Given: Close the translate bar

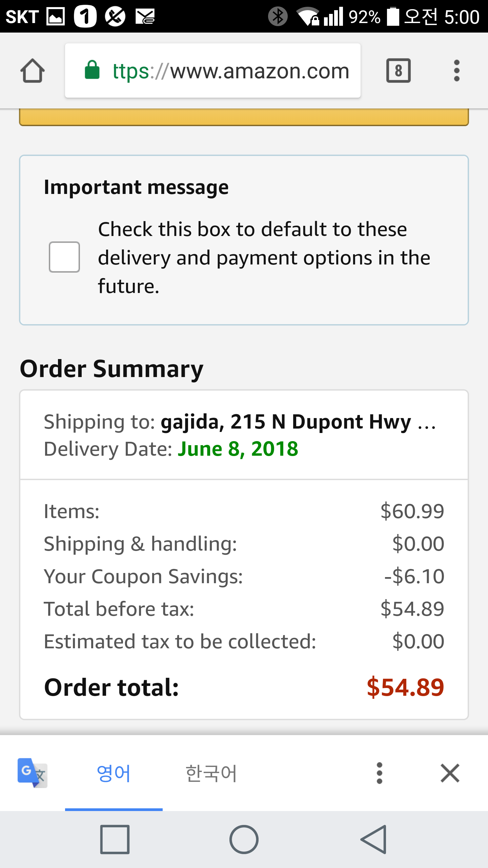Looking at the screenshot, I should [450, 773].
